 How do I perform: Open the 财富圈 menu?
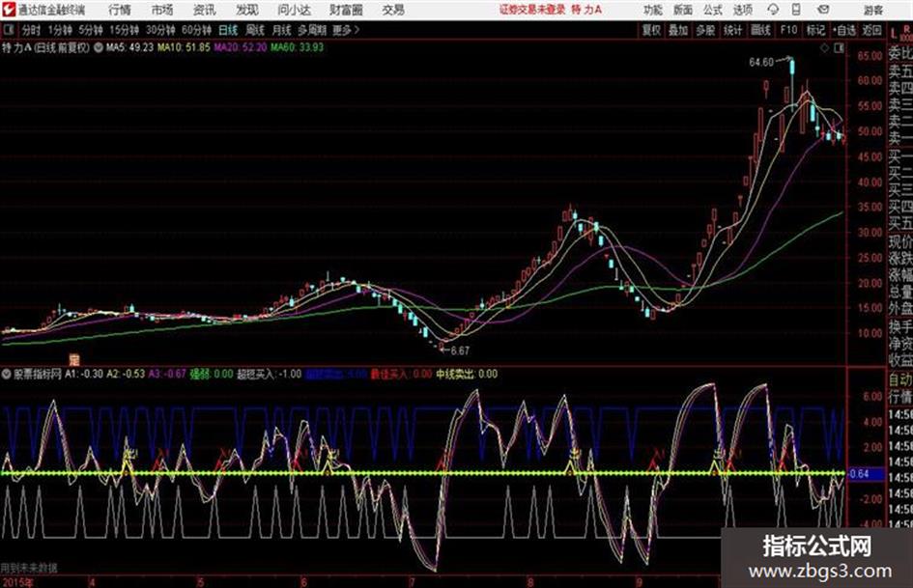pyautogui.click(x=346, y=10)
